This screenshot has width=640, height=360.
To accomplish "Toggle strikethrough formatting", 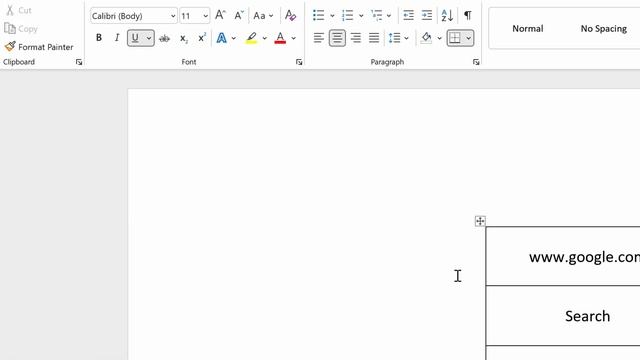I will [x=164, y=38].
